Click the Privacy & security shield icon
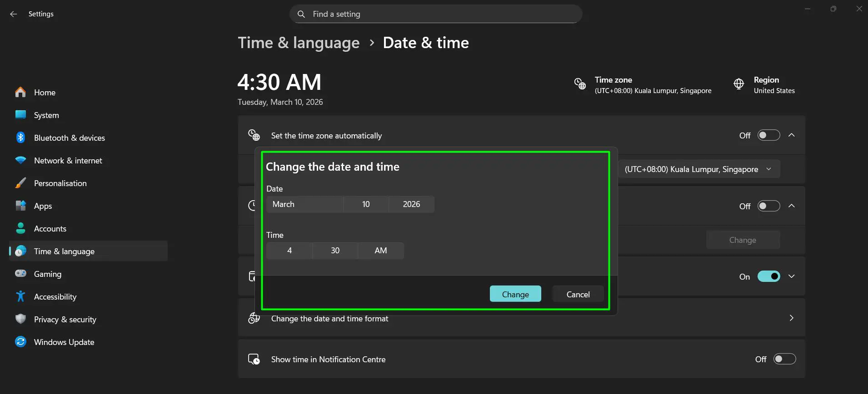 tap(20, 319)
